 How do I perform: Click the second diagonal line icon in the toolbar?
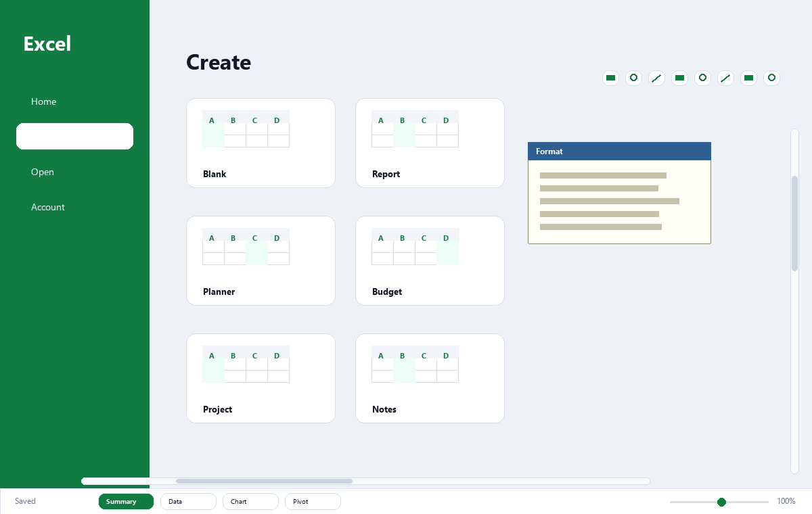725,78
